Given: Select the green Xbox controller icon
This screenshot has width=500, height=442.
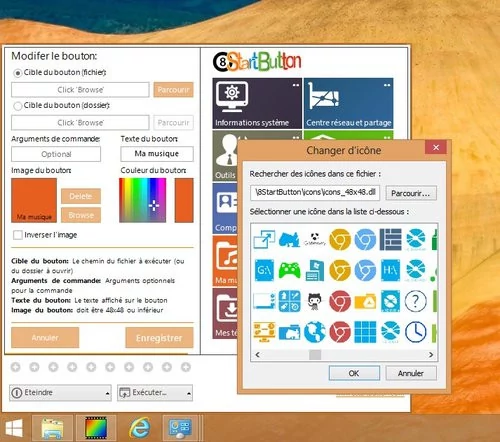Looking at the screenshot, I should (289, 270).
